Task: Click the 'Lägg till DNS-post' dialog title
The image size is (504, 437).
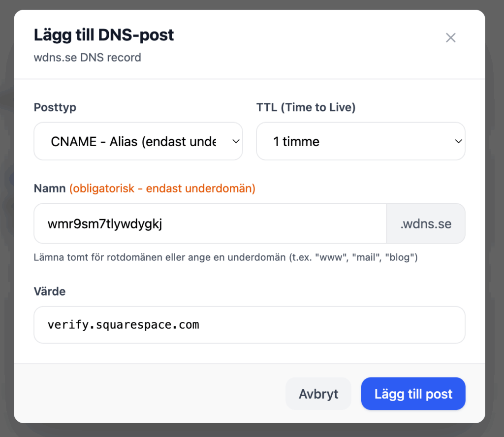Action: click(x=104, y=35)
